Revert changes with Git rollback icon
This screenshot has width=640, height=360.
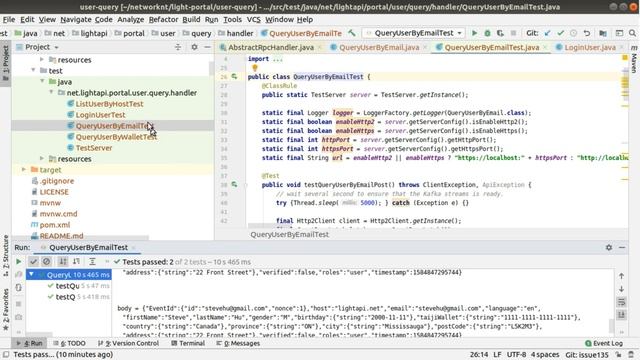point(587,33)
